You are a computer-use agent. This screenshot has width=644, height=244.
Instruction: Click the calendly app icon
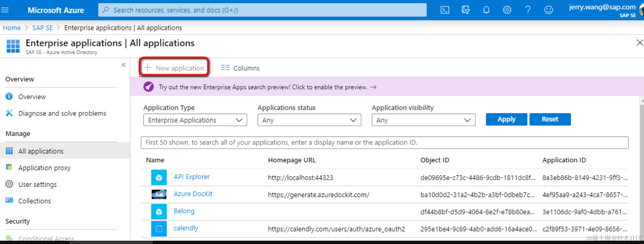(159, 228)
